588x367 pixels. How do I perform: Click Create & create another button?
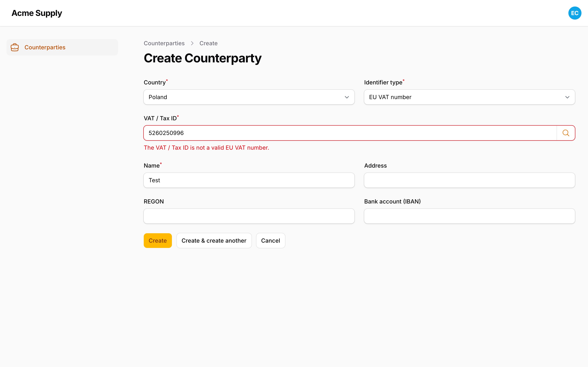pos(214,241)
